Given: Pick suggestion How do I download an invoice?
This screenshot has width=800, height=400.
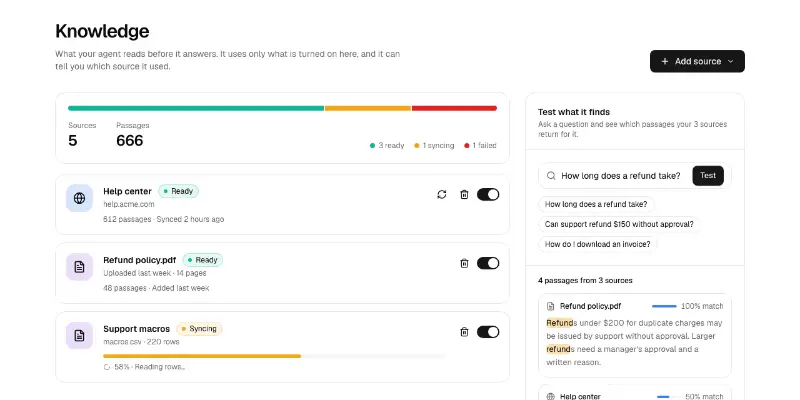Looking at the screenshot, I should [x=597, y=244].
